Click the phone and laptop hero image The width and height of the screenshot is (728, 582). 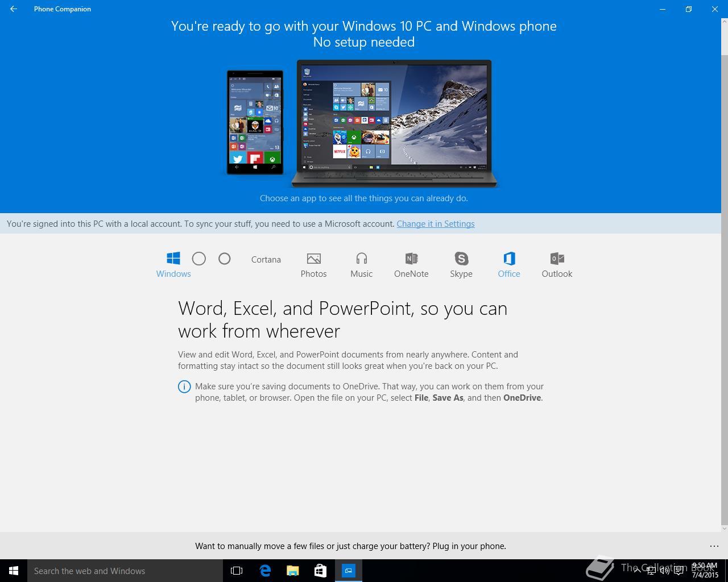pyautogui.click(x=362, y=123)
